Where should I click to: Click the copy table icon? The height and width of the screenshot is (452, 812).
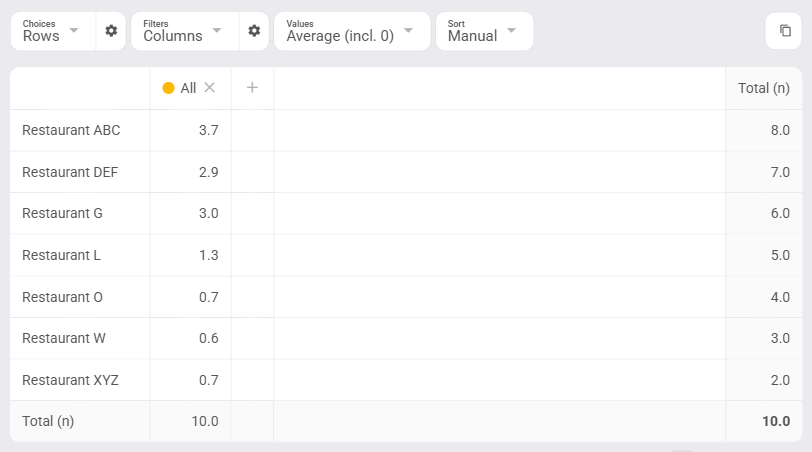[x=785, y=31]
